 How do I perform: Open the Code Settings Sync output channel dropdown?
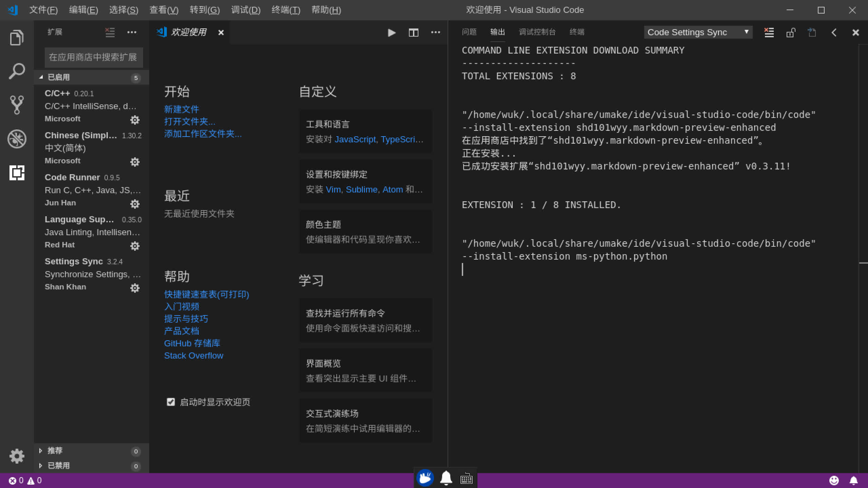tap(698, 32)
